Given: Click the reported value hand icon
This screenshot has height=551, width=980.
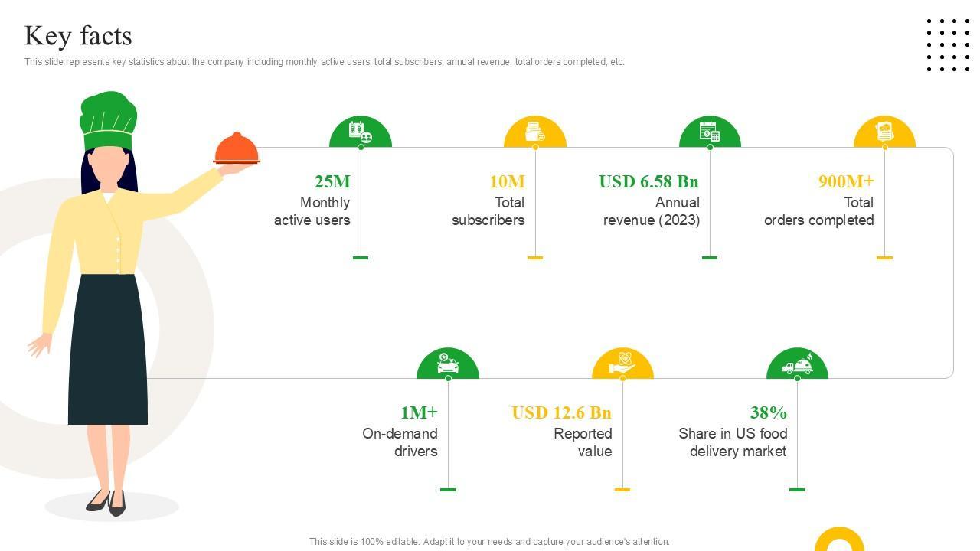Looking at the screenshot, I should click(x=622, y=364).
